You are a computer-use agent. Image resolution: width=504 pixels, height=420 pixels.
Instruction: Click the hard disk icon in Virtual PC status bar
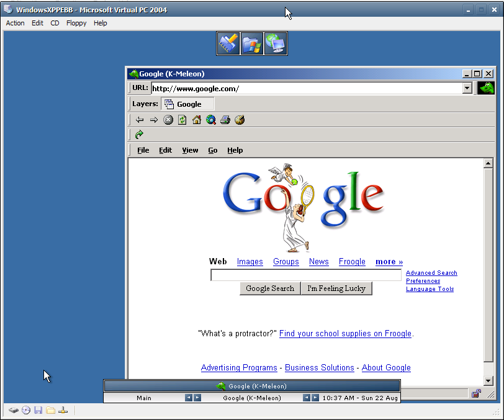[14, 410]
